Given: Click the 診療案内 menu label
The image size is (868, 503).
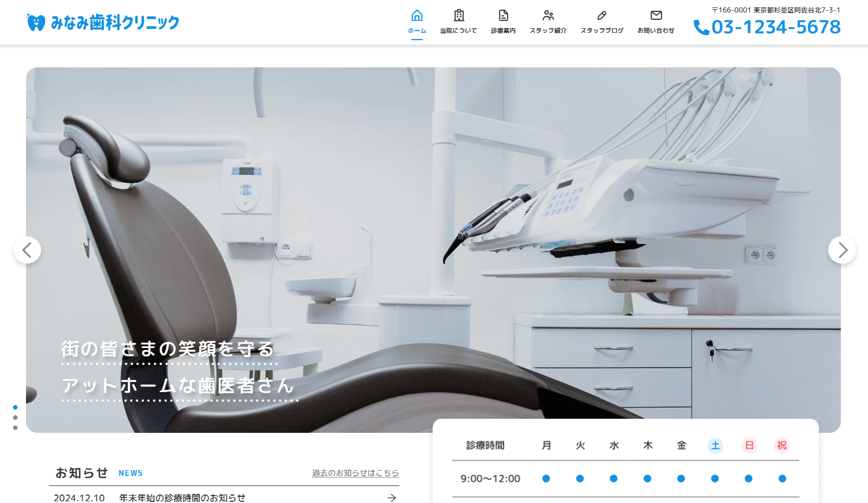Looking at the screenshot, I should tap(503, 31).
